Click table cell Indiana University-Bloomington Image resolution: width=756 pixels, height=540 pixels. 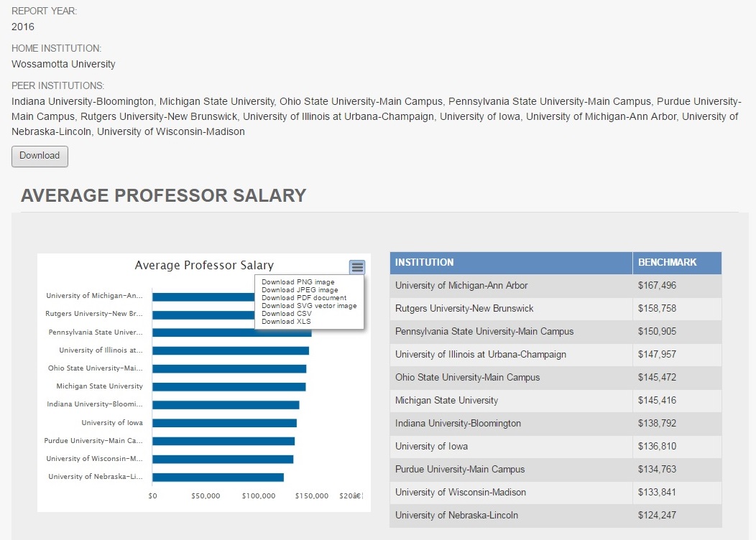tap(511, 424)
